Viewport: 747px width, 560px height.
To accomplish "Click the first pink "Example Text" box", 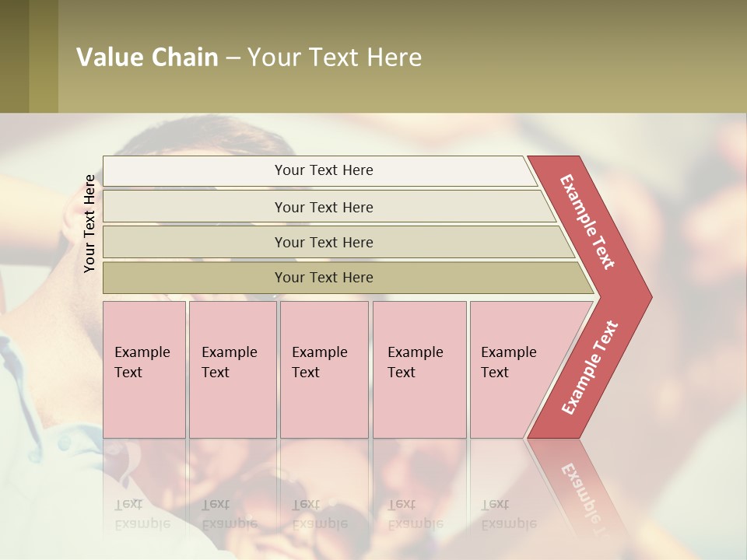I will [x=144, y=369].
